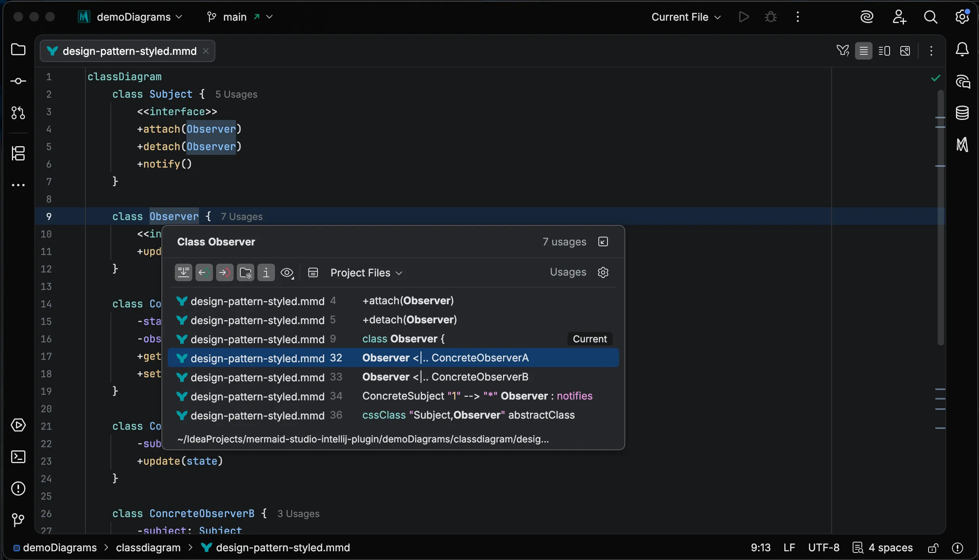Toggle write access filter in usages popup
The width and height of the screenshot is (979, 560).
pyautogui.click(x=224, y=273)
